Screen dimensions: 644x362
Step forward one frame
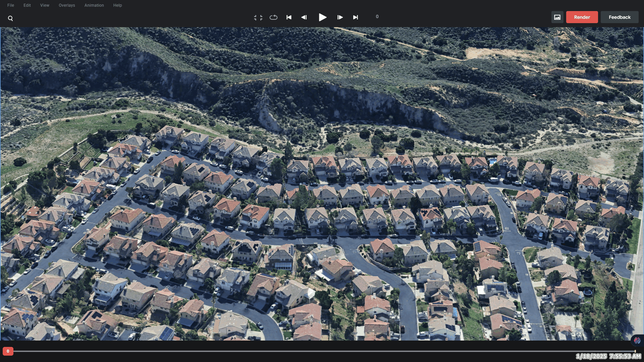click(x=340, y=17)
